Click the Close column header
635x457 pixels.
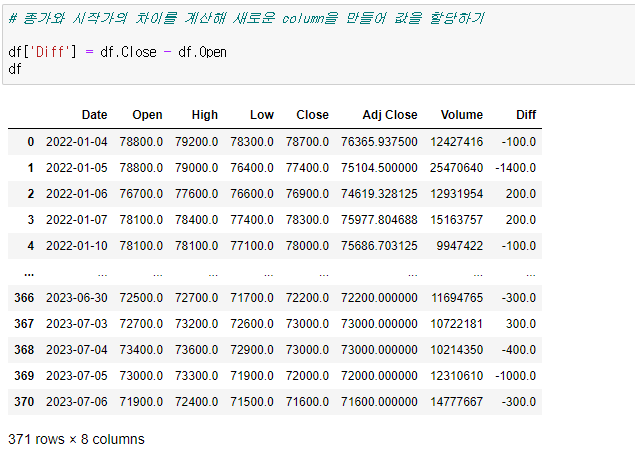[x=312, y=115]
